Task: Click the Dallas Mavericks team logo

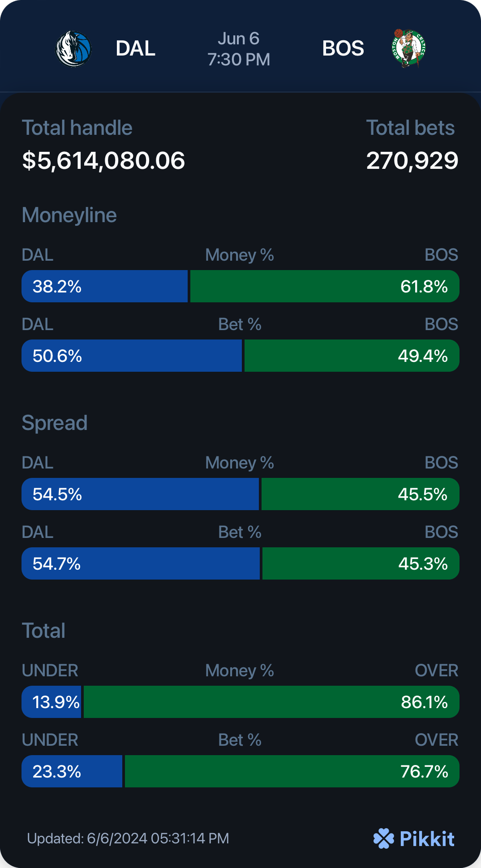Action: 73,48
